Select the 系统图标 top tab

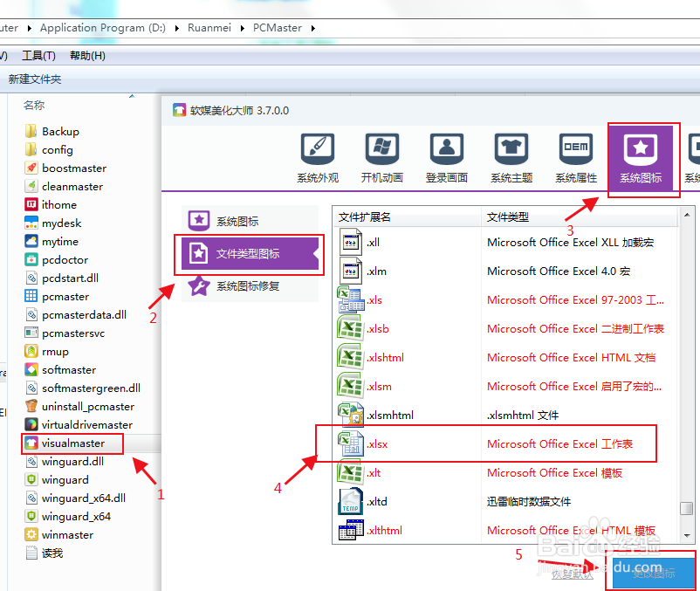tap(641, 159)
